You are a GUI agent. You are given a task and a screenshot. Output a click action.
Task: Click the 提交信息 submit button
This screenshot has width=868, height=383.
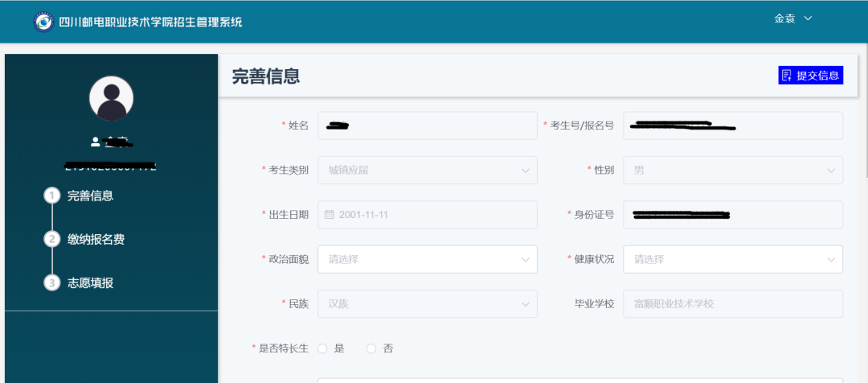click(810, 76)
